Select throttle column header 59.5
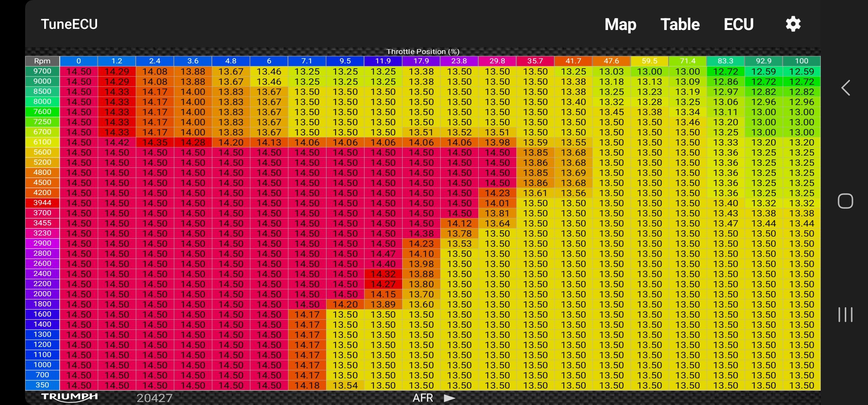 pos(649,61)
